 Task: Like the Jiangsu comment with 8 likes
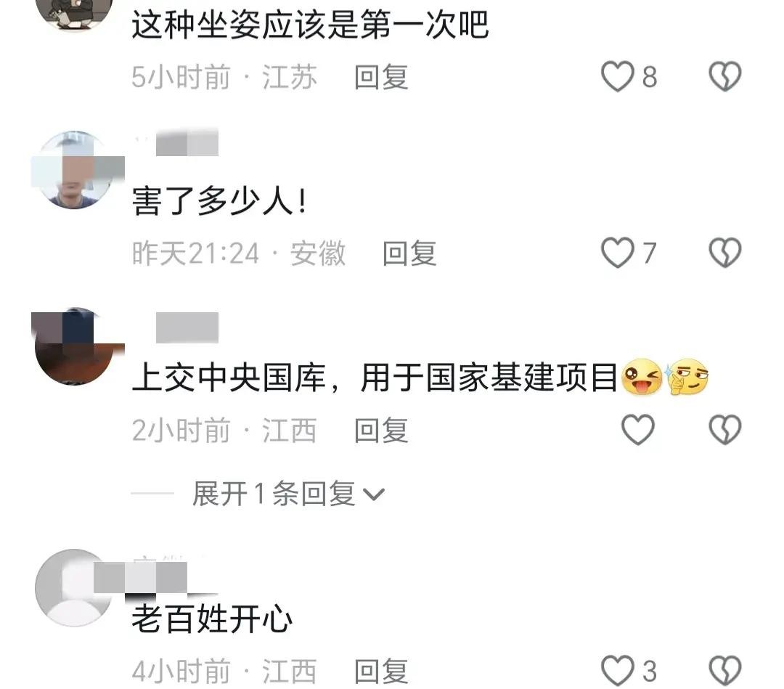618,76
